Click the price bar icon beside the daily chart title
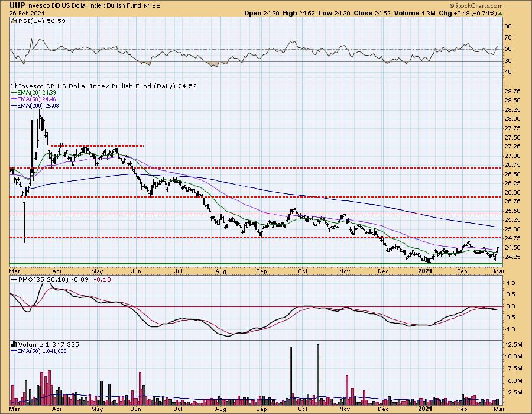 click(x=14, y=86)
